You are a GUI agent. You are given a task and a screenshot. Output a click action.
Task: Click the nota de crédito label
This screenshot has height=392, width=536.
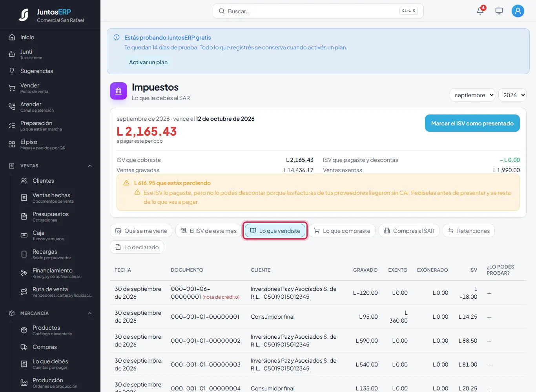pos(221,297)
